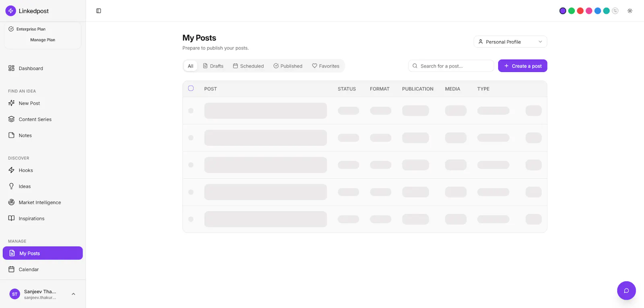Collapse the sidebar with the panel icon
This screenshot has width=644, height=308.
99,11
